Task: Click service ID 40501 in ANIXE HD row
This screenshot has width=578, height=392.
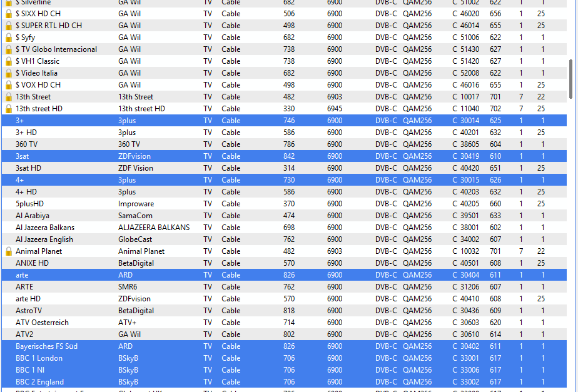Action: (x=470, y=263)
